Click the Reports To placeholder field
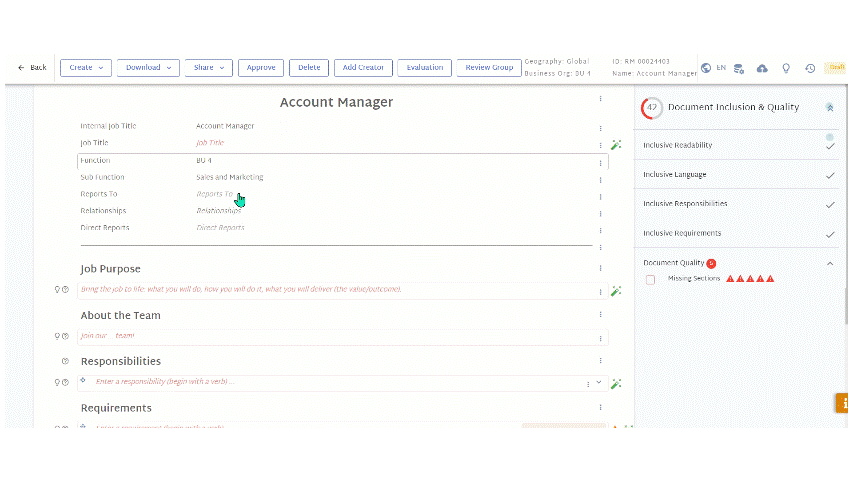Screen dimensions: 853x480 [x=214, y=194]
